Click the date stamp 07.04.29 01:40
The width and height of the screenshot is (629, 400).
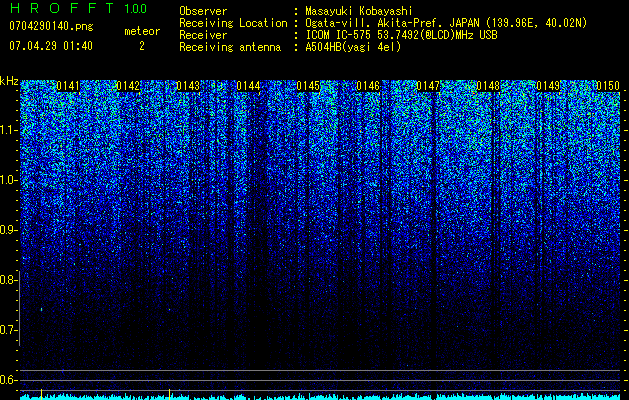51,46
